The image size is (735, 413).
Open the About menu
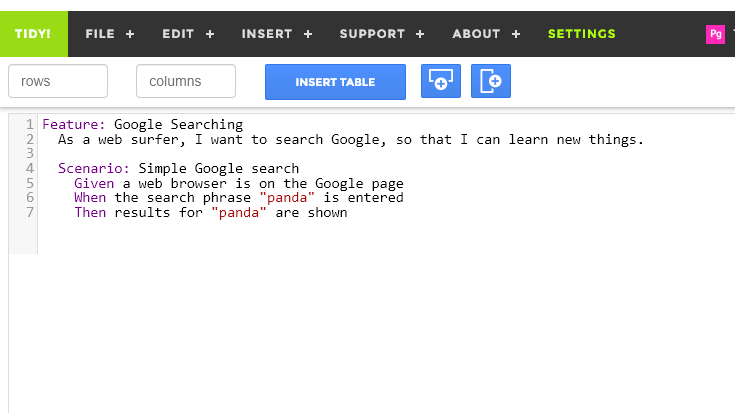pos(476,34)
